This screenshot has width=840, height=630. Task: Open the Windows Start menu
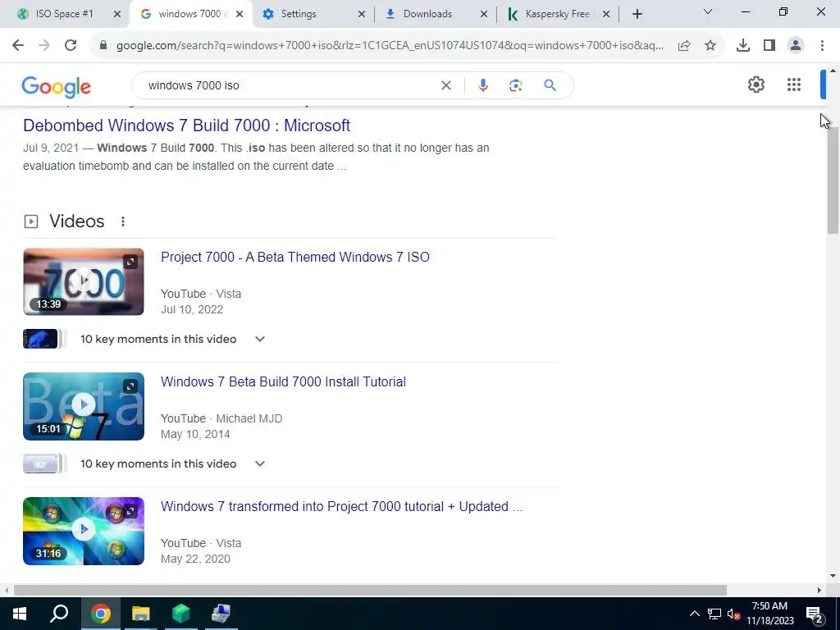pyautogui.click(x=20, y=614)
